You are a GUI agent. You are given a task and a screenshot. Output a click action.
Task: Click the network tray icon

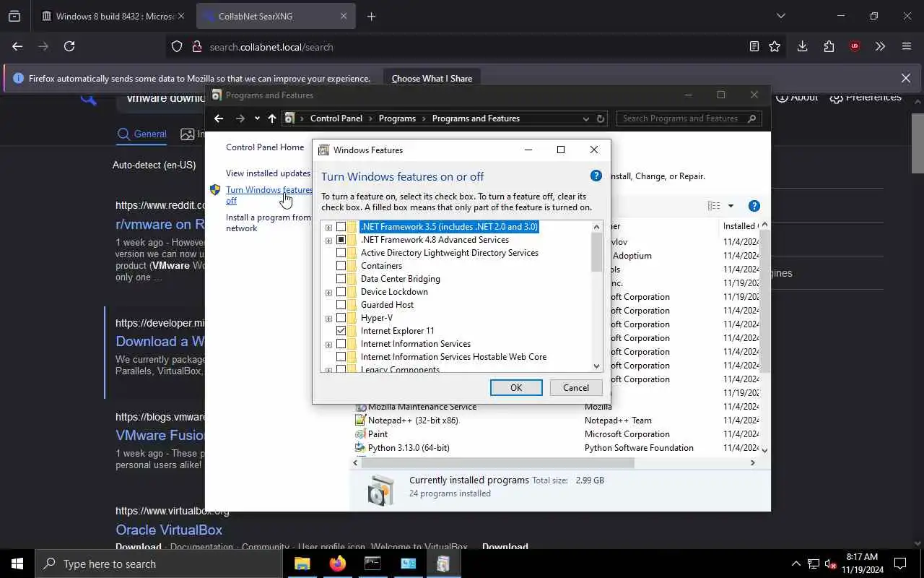coord(814,564)
